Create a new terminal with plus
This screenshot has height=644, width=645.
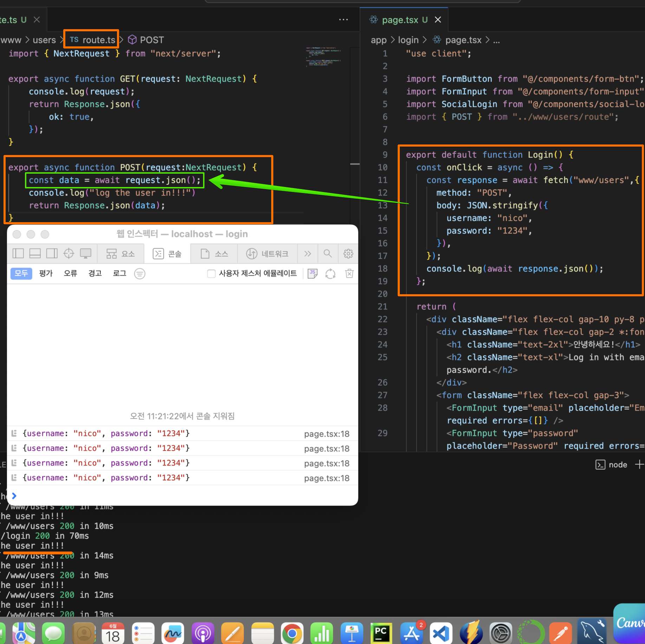coord(639,464)
